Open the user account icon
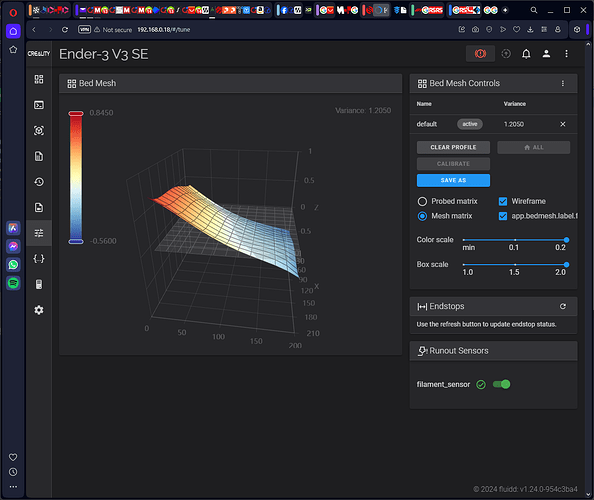This screenshot has width=594, height=500. click(546, 54)
